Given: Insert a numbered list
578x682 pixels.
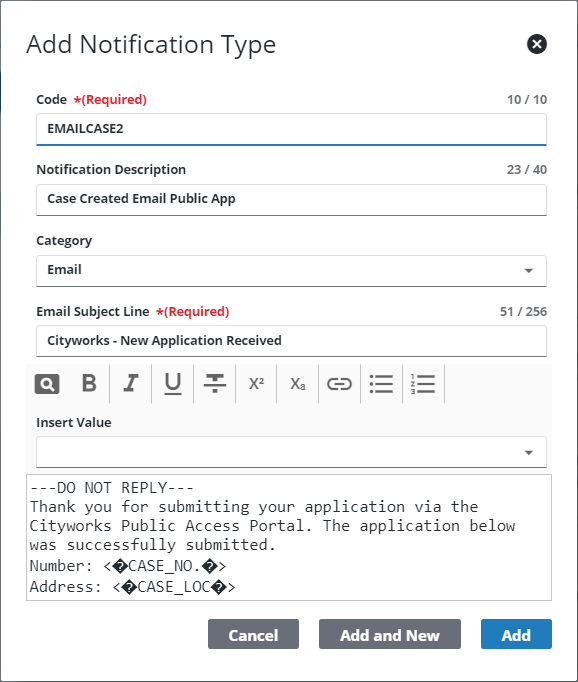Looking at the screenshot, I should tap(423, 384).
